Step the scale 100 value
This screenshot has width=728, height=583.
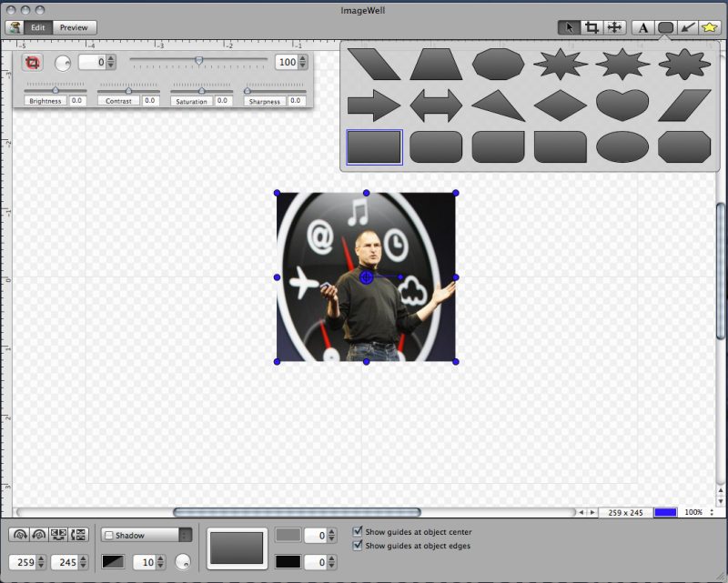point(303,62)
